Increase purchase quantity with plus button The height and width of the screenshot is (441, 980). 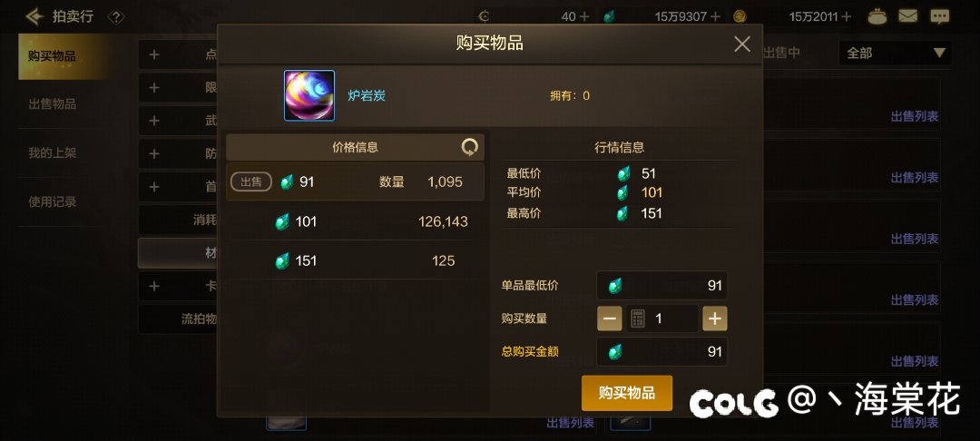click(714, 318)
